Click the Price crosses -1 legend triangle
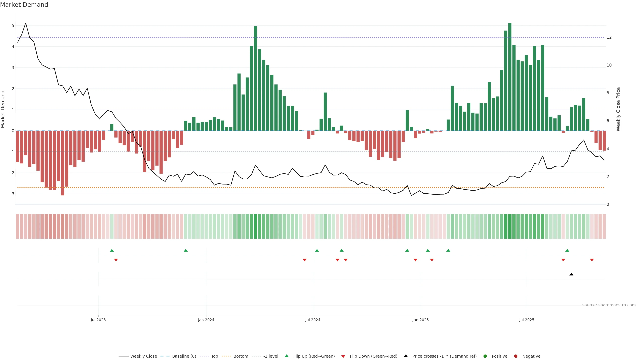The width and height of the screenshot is (644, 362). [406, 356]
